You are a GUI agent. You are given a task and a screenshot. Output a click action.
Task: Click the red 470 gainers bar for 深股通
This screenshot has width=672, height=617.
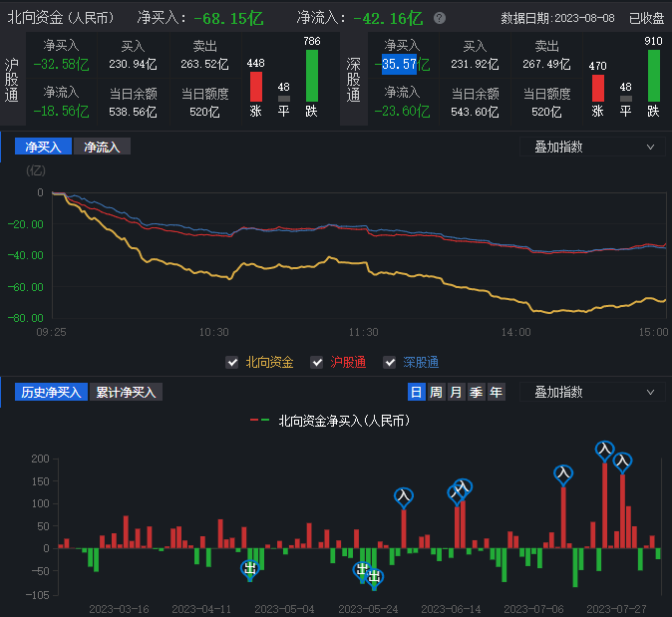point(598,89)
